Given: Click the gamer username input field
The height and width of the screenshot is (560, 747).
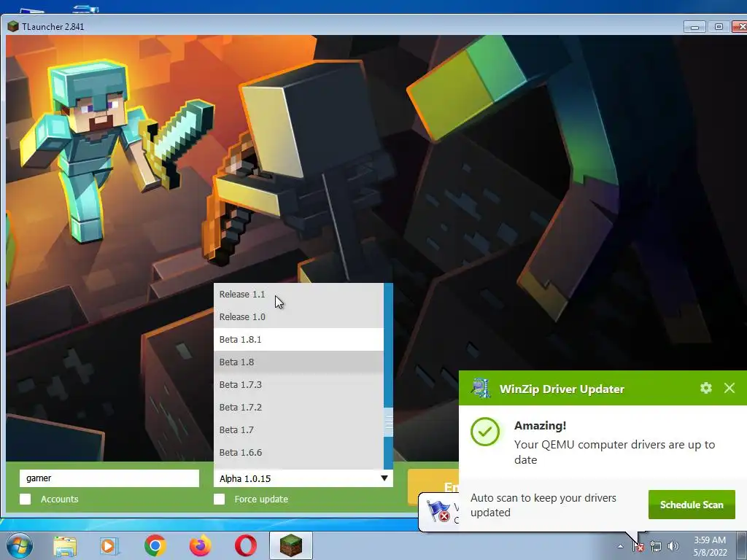Looking at the screenshot, I should click(x=109, y=478).
